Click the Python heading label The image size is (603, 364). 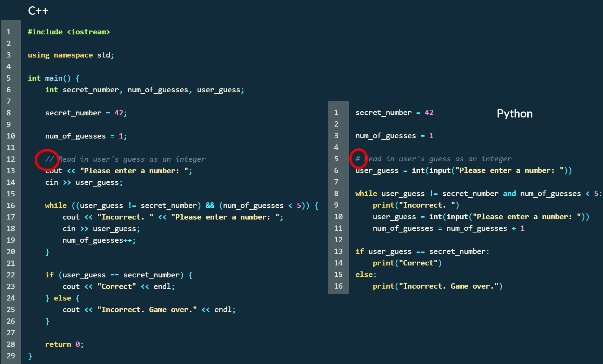514,114
